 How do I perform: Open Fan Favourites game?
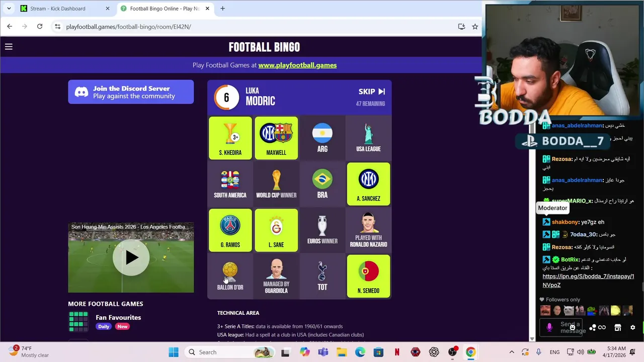click(x=118, y=317)
